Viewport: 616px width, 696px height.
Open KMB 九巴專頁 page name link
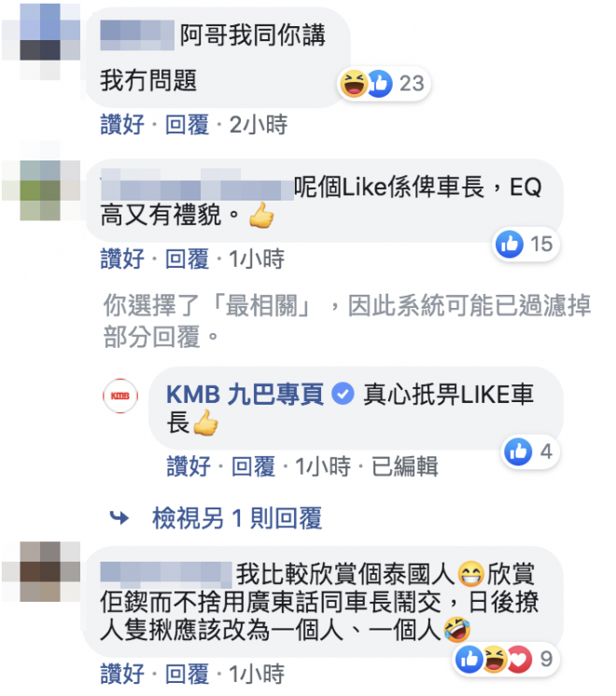point(245,394)
